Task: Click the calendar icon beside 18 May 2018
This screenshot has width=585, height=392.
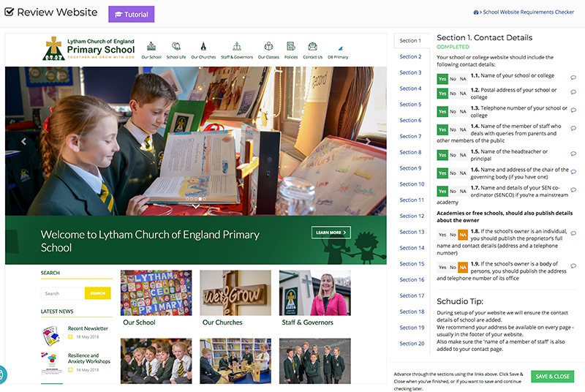Action: pyautogui.click(x=70, y=337)
